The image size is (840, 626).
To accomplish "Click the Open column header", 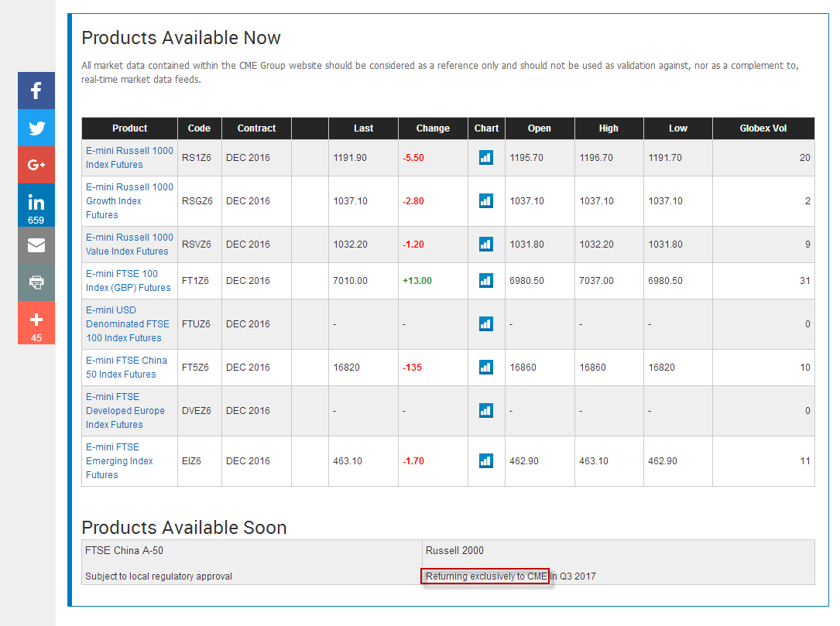I will coord(540,128).
